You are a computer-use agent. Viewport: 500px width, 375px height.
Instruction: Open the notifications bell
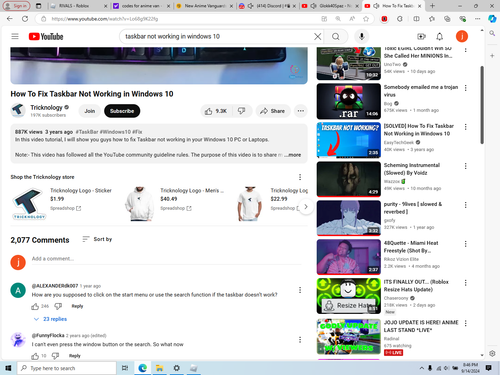[440, 36]
